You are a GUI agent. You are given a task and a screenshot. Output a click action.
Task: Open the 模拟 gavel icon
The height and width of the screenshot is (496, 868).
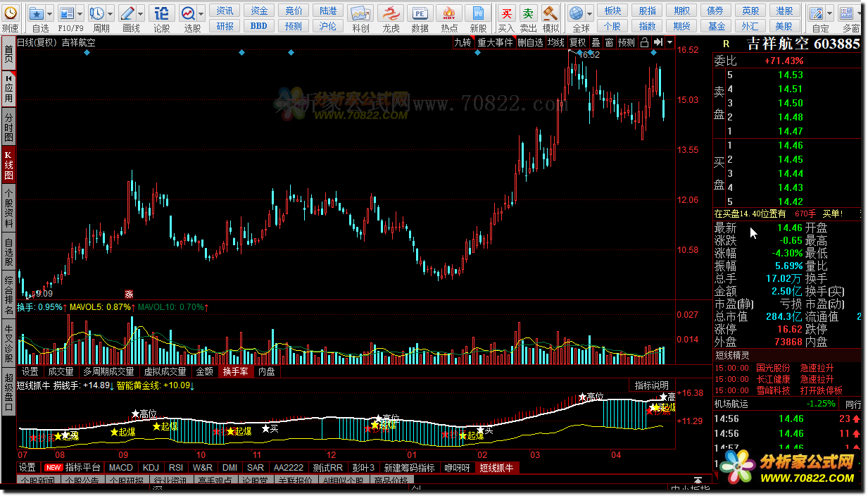pos(551,13)
